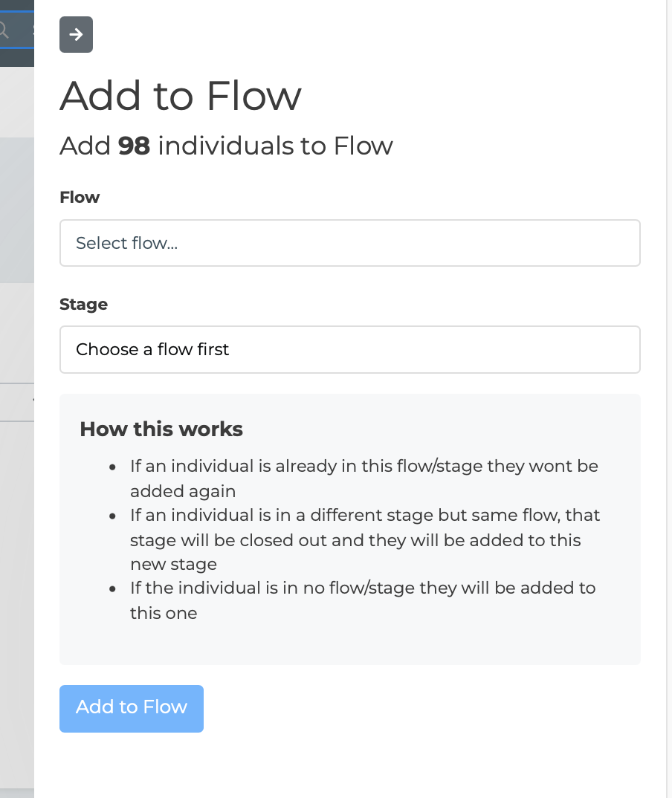Click the gray 'How this works' info box
Viewport: 672px width, 798px height.
click(349, 643)
